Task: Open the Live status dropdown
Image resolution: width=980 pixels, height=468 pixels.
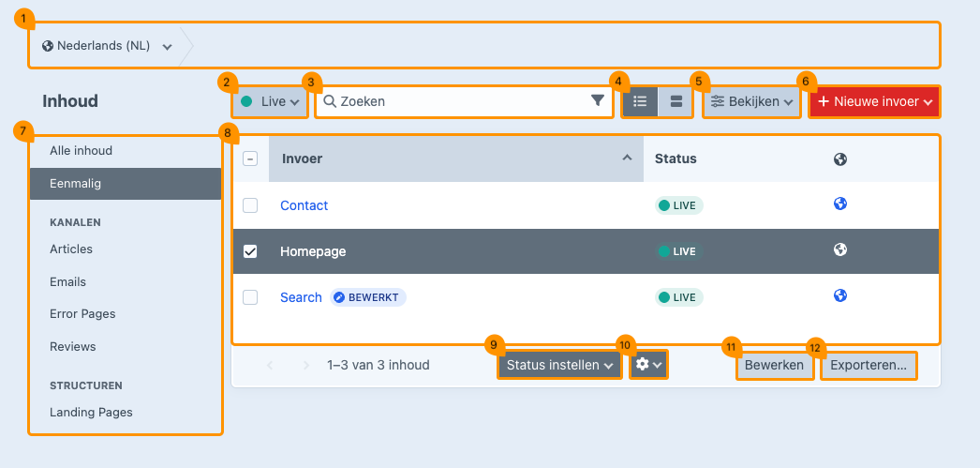Action: point(270,101)
